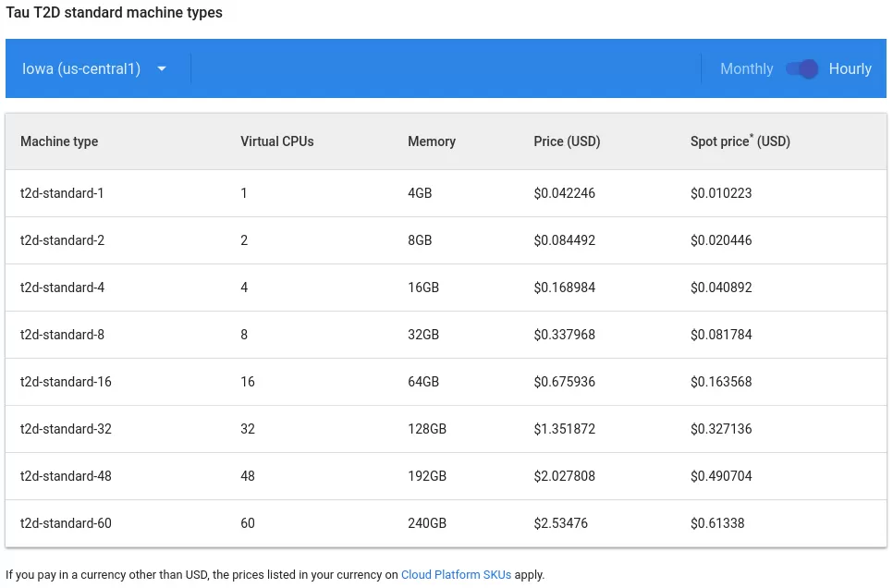Click the 128GB memory value
Image resolution: width=893 pixels, height=588 pixels.
(x=427, y=429)
